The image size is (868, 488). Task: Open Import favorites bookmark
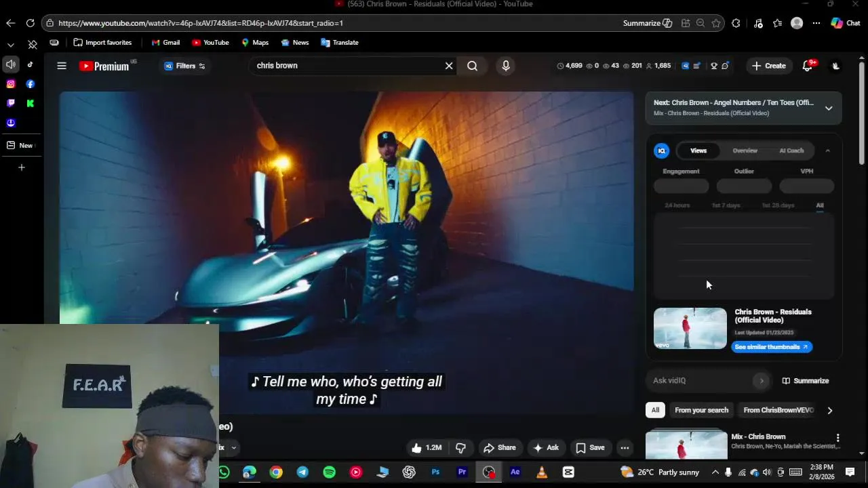coord(102,43)
